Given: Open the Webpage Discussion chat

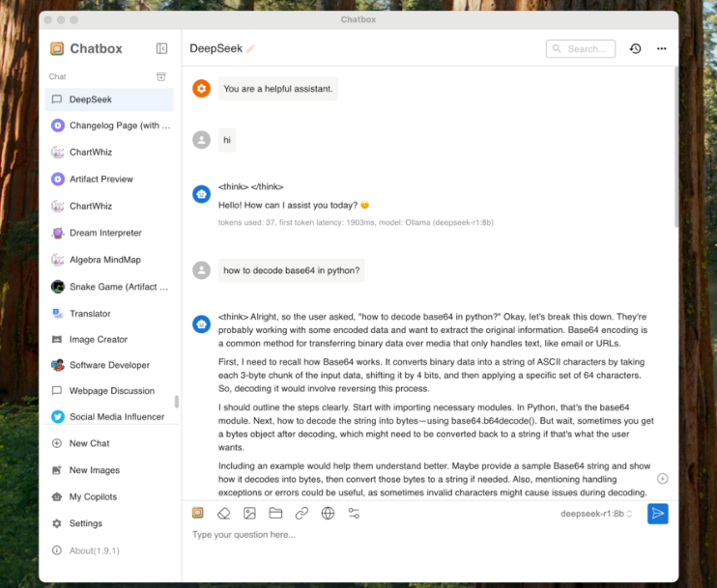Looking at the screenshot, I should point(109,391).
